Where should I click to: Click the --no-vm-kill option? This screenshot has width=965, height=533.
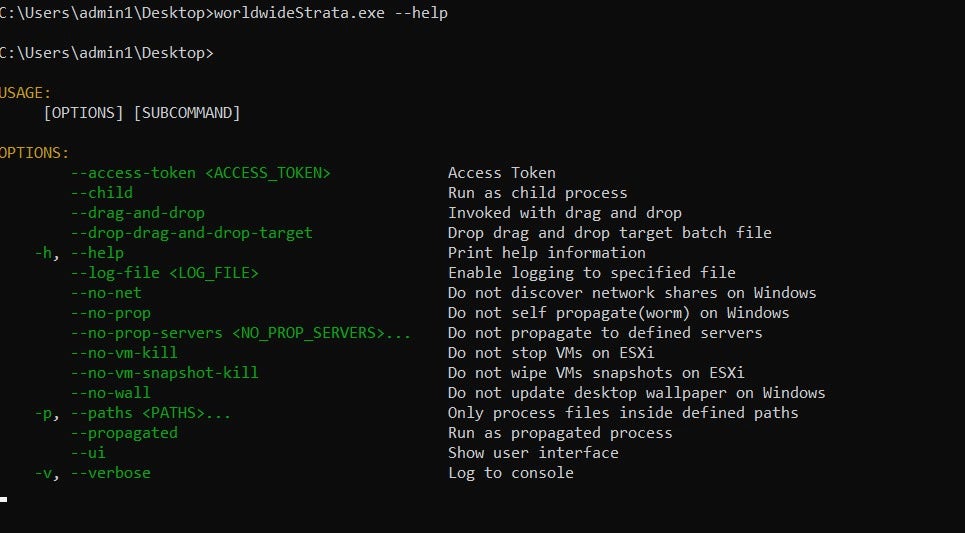(x=124, y=353)
